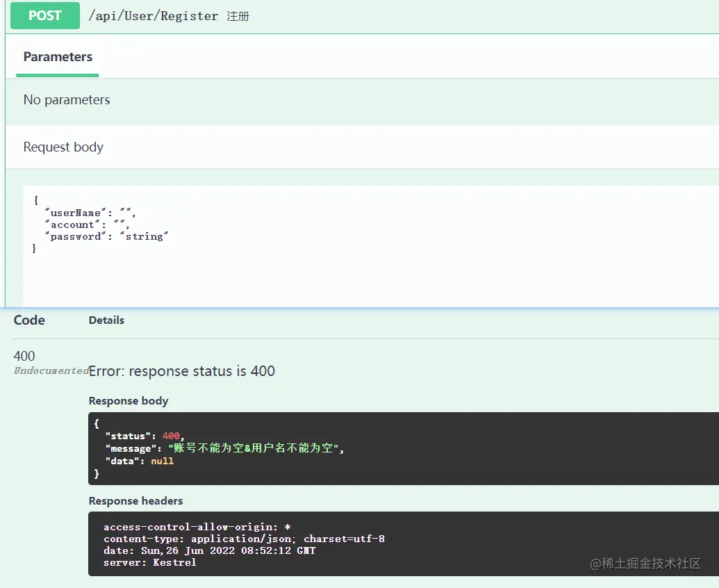Screen dimensions: 719x588
Task: Click the Details column header
Action: click(x=106, y=320)
